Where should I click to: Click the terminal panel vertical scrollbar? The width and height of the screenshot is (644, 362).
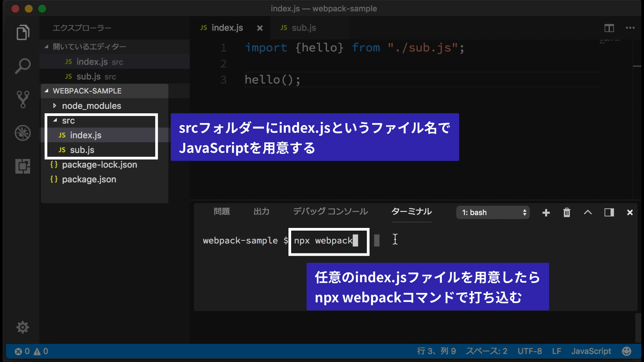(638, 328)
